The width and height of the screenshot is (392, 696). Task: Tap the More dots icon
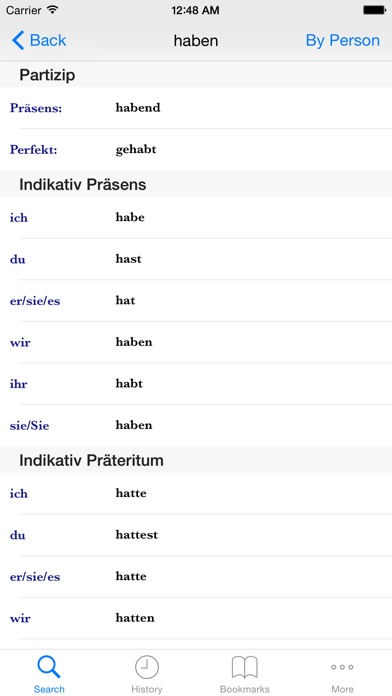tap(342, 667)
